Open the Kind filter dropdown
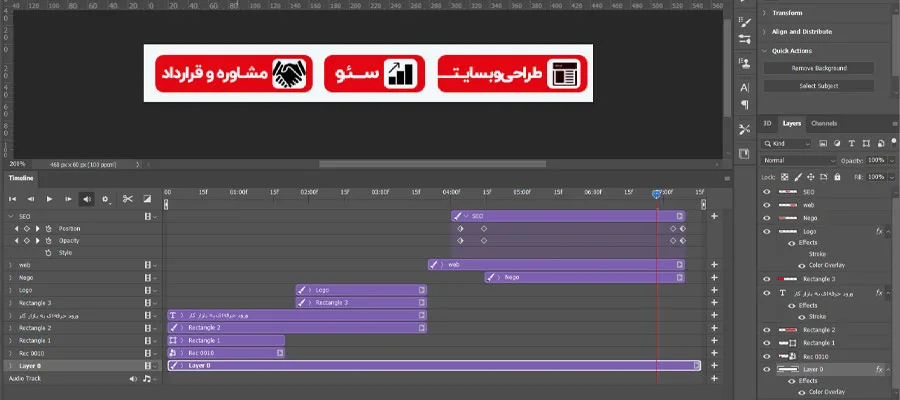 (x=786, y=143)
